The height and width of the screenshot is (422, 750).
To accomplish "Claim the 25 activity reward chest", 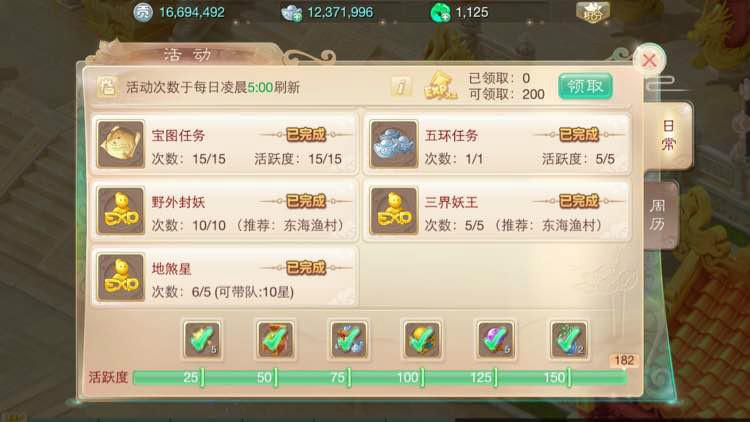I will [202, 340].
